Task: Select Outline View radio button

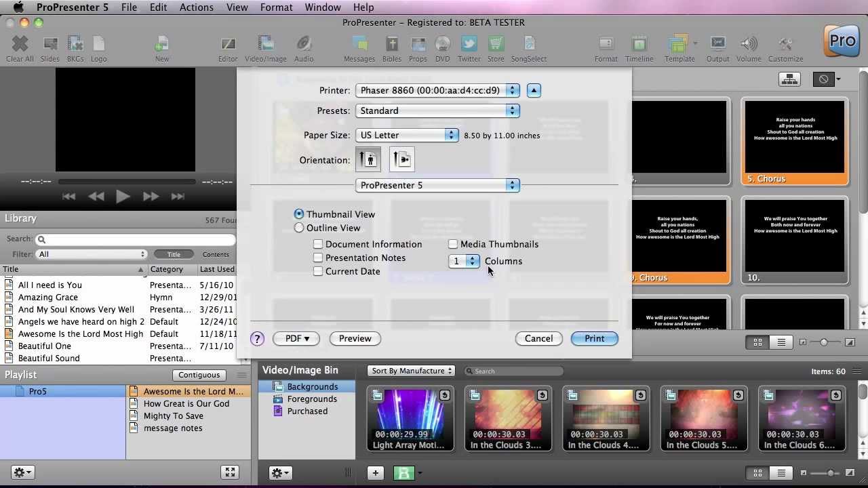Action: point(299,228)
